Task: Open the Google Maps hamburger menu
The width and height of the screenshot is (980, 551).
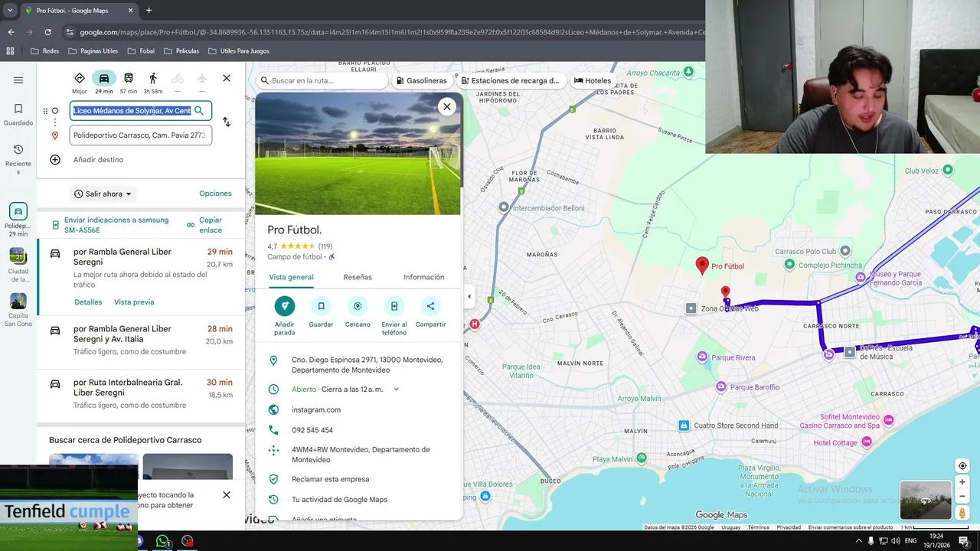Action: 18,80
